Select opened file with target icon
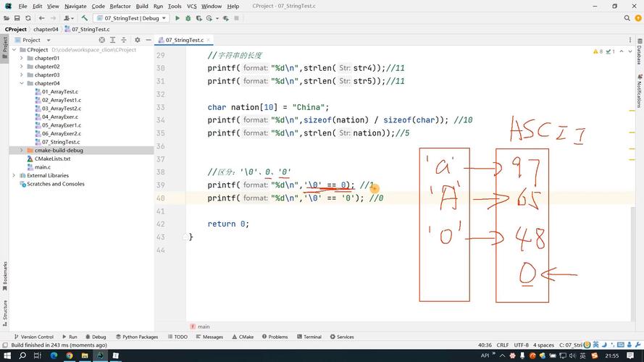Image resolution: width=644 pixels, height=362 pixels. (x=102, y=40)
